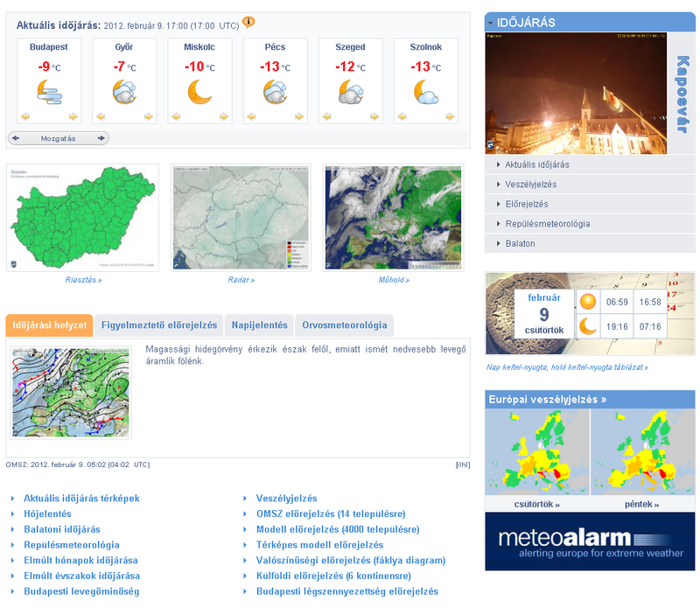The height and width of the screenshot is (615, 700).
Task: Click the moon icon in the Miskolc card
Action: point(199,92)
